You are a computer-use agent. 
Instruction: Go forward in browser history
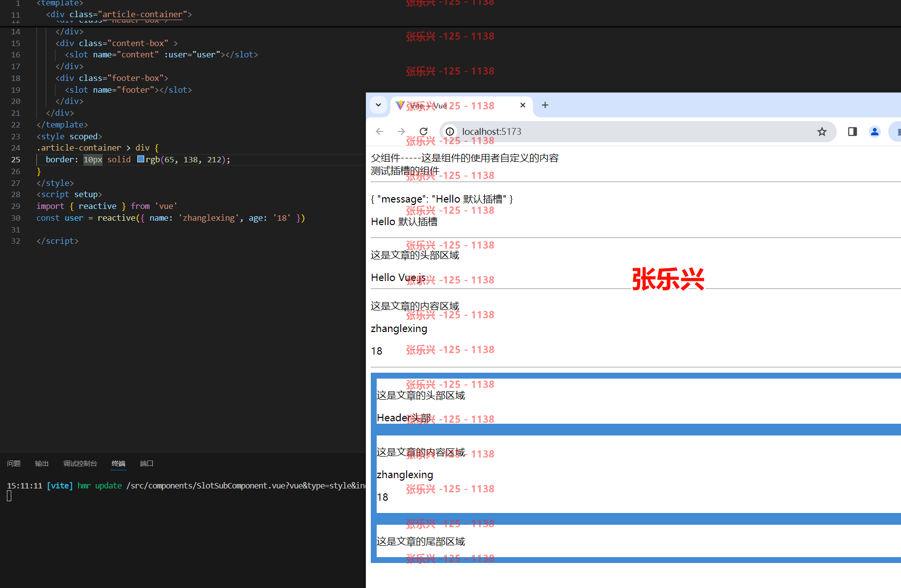coord(401,131)
